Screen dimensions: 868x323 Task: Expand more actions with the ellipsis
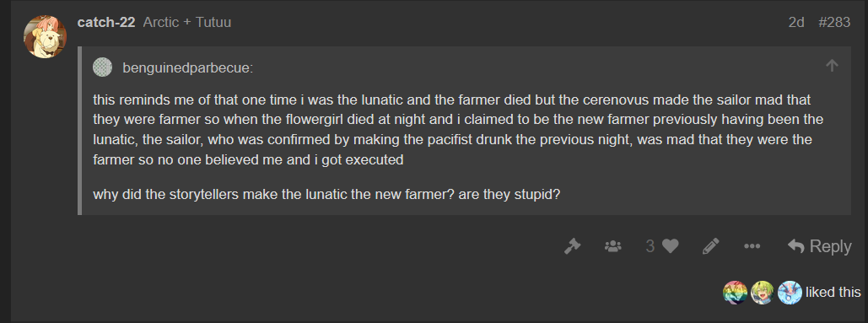pos(752,246)
